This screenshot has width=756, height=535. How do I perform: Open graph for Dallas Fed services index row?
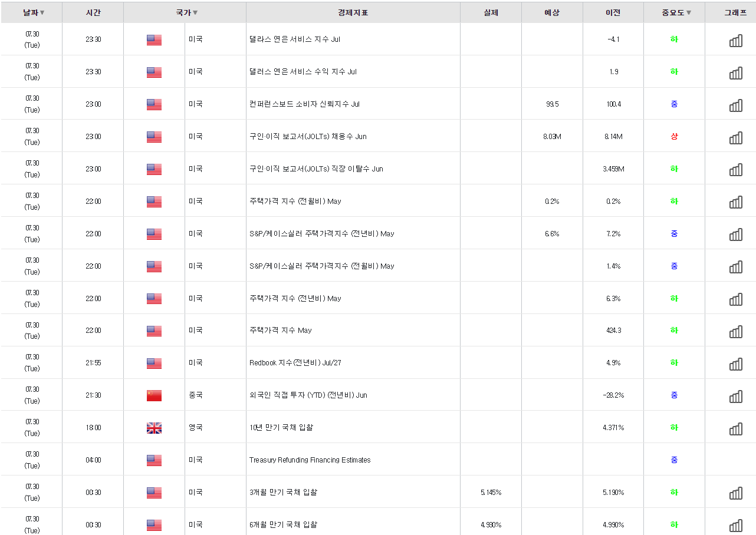coord(735,40)
